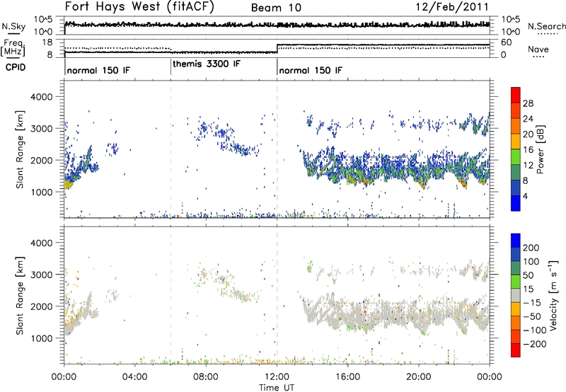Click the '-100' velocity colorbar tick

534,330
